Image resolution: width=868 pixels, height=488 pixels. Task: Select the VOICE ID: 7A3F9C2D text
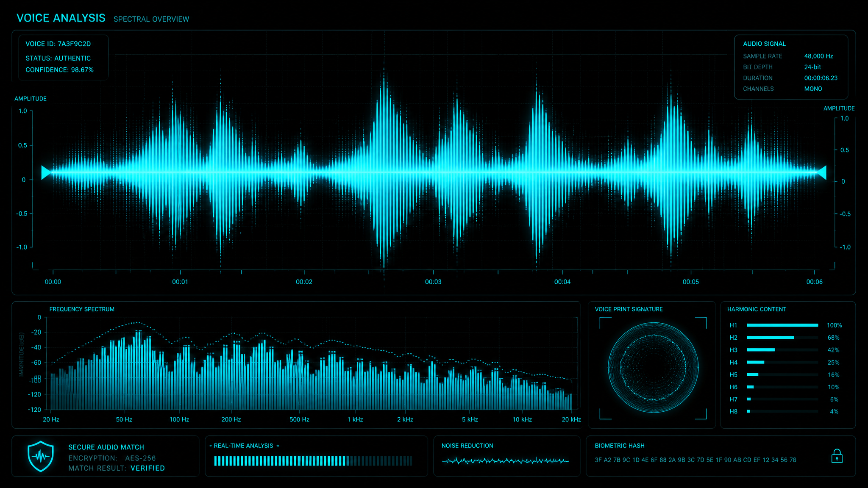58,44
